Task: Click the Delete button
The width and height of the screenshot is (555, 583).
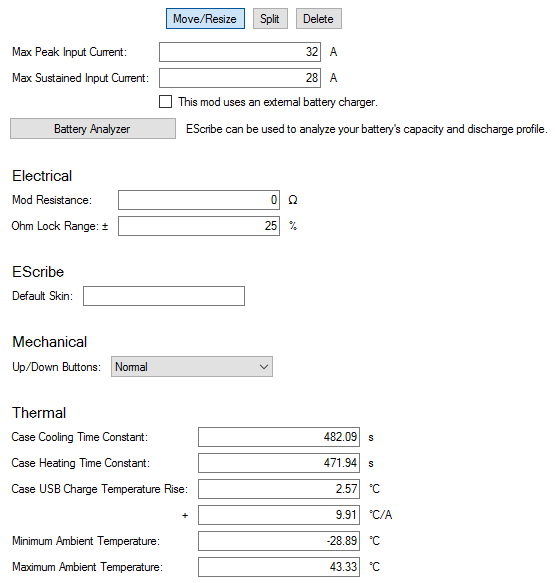Action: pyautogui.click(x=319, y=19)
